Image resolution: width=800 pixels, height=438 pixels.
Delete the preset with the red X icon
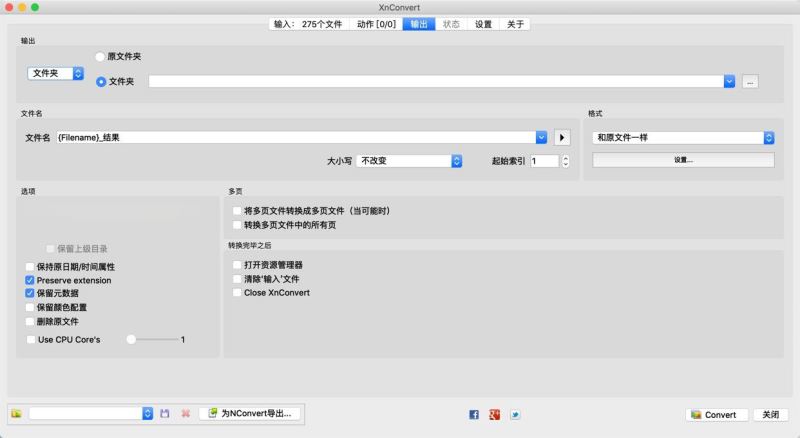coord(186,413)
